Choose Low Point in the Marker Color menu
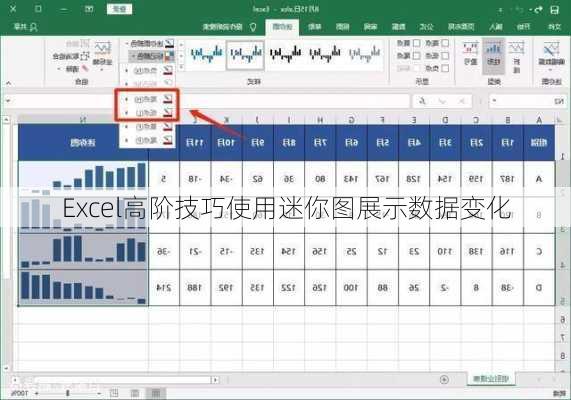This screenshot has height=400, width=571. pos(147,113)
